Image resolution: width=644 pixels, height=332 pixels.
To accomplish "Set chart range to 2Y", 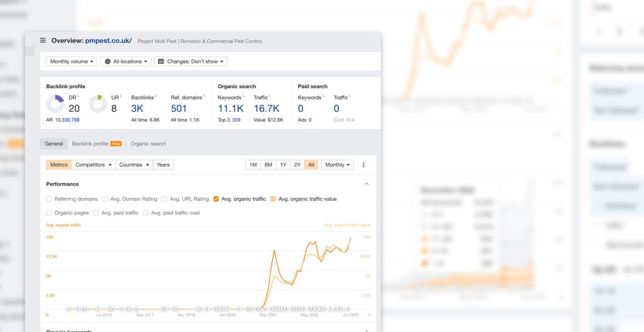I will [x=297, y=165].
